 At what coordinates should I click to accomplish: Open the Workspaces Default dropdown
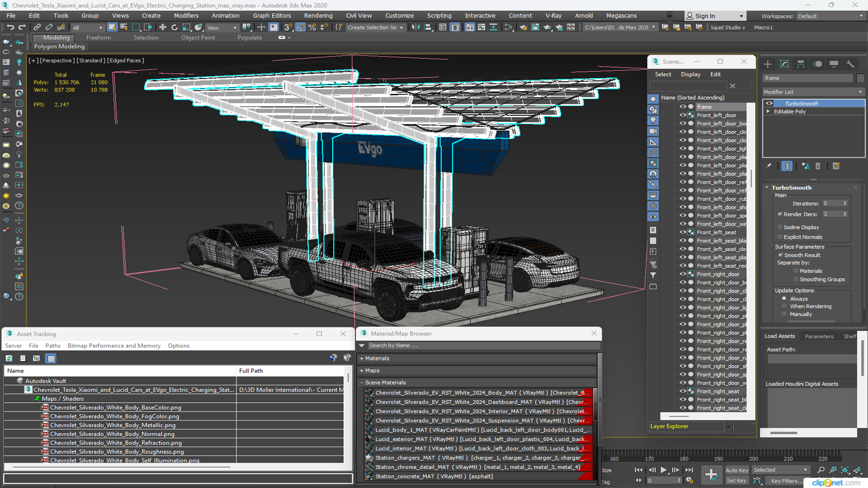[x=830, y=16]
